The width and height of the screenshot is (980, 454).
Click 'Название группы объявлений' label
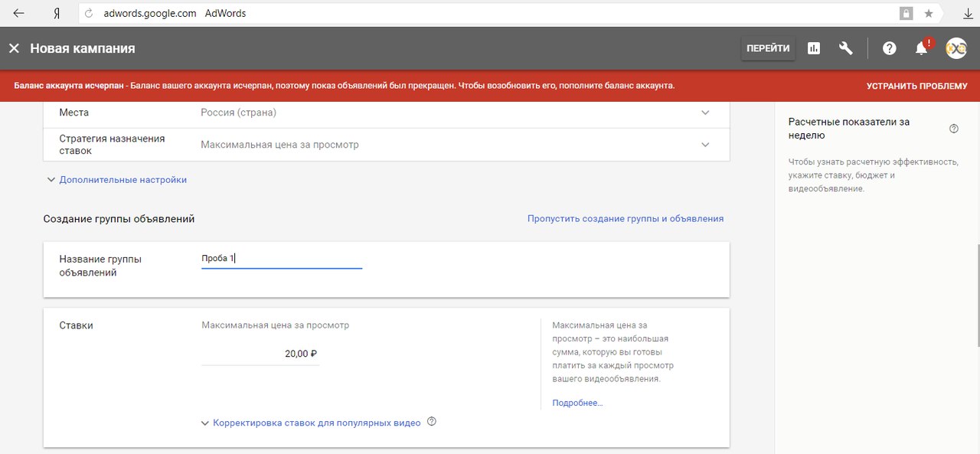pos(100,266)
